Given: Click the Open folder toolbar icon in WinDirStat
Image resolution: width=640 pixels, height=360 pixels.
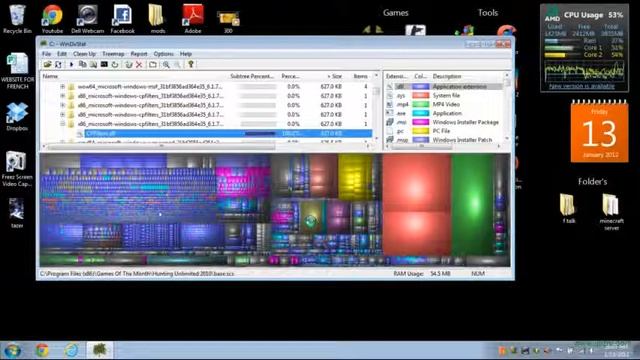Looking at the screenshot, I should 48,64.
